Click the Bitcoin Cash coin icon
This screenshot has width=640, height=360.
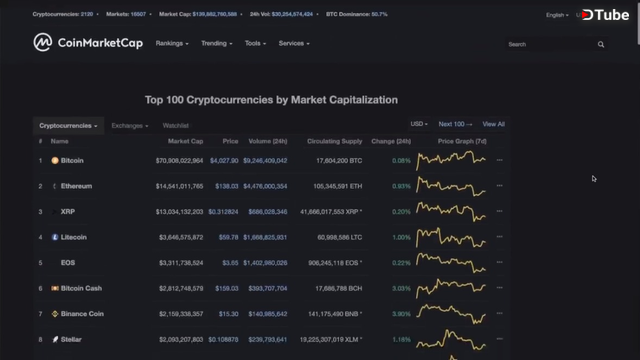click(55, 288)
